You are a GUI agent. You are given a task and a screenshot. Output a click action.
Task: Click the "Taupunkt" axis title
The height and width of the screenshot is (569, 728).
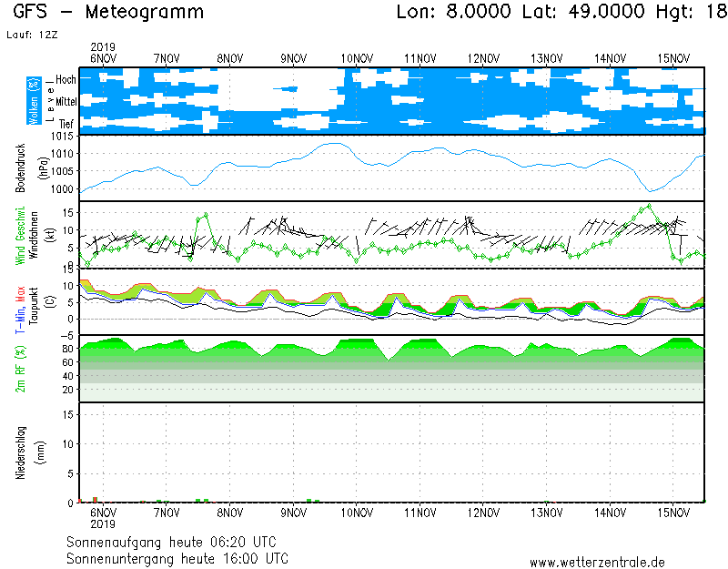click(x=33, y=305)
